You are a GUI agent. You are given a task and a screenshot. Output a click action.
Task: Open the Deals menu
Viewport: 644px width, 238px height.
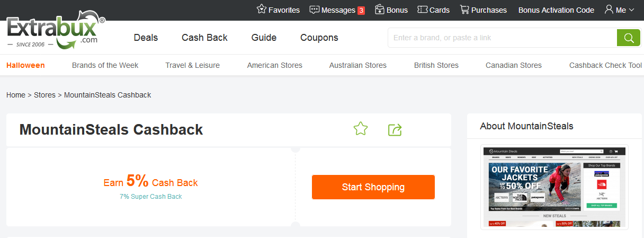tap(146, 38)
